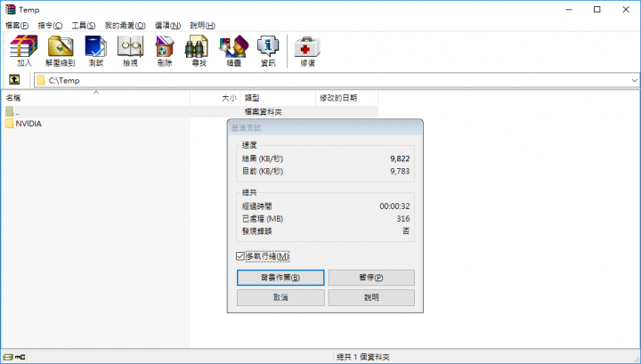Open the 精靈 (Wizard) toolbar icon
Image resolution: width=641 pixels, height=364 pixels.
[234, 51]
